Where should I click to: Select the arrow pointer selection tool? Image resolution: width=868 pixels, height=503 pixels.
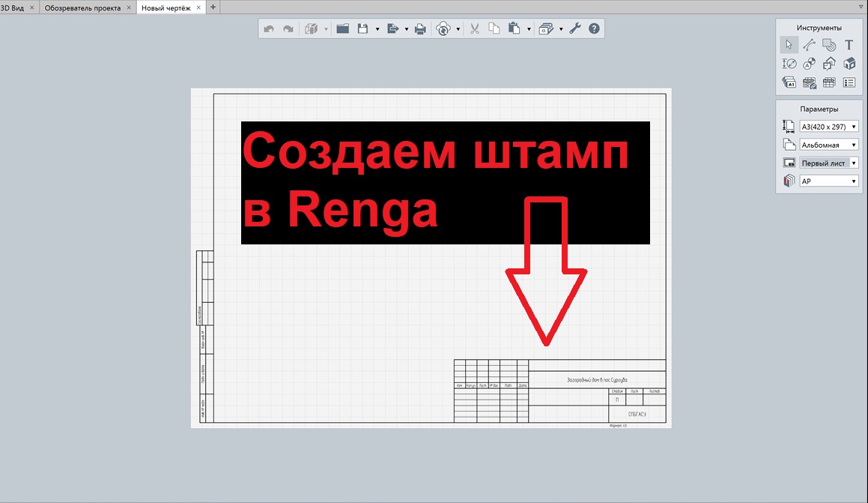[x=789, y=45]
